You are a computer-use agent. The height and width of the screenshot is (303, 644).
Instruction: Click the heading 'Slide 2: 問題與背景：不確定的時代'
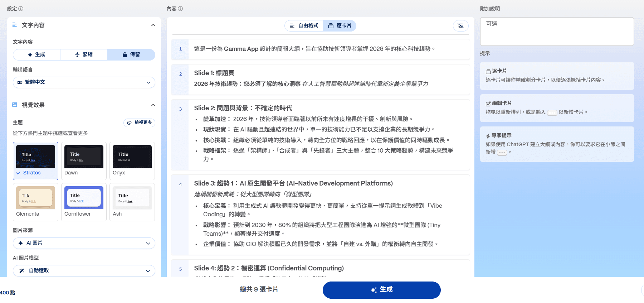243,108
